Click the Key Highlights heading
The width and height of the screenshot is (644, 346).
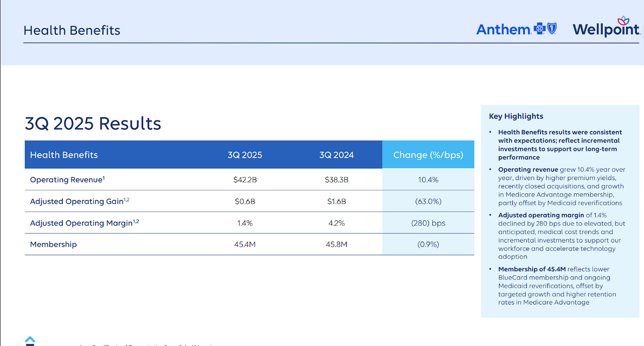tap(516, 116)
